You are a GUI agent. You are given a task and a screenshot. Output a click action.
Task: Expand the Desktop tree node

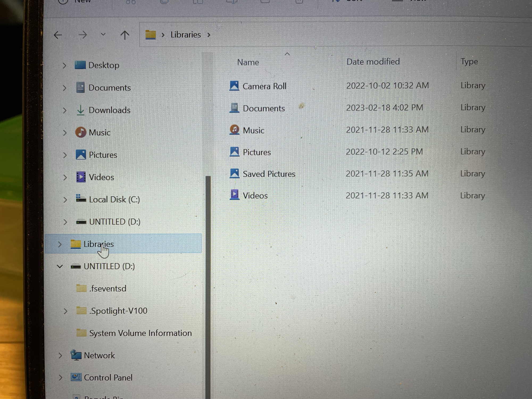(64, 65)
